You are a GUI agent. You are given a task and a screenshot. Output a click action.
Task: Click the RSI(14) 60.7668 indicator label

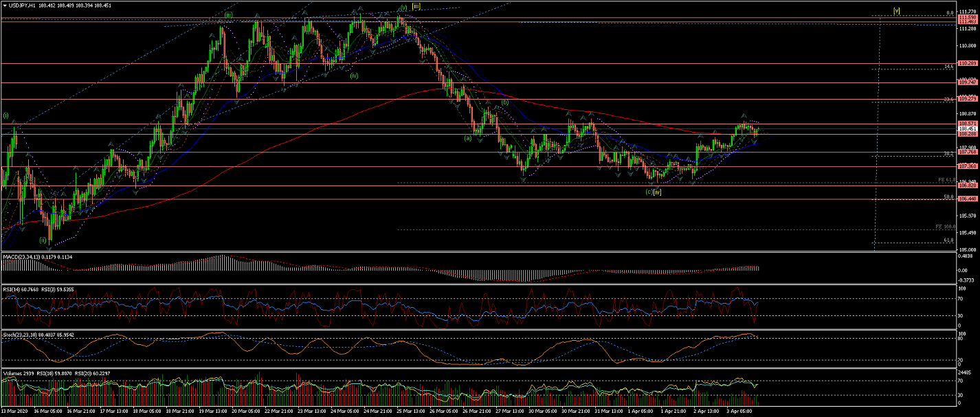point(21,289)
